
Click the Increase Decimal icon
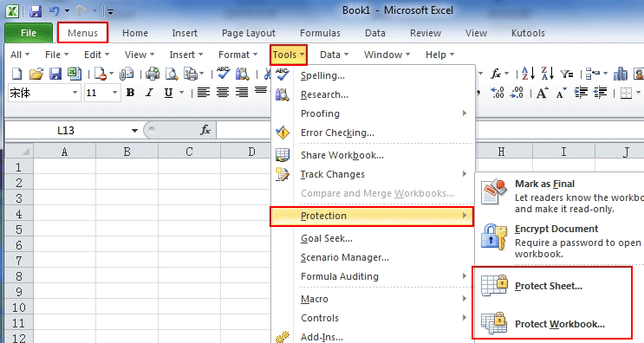[498, 93]
